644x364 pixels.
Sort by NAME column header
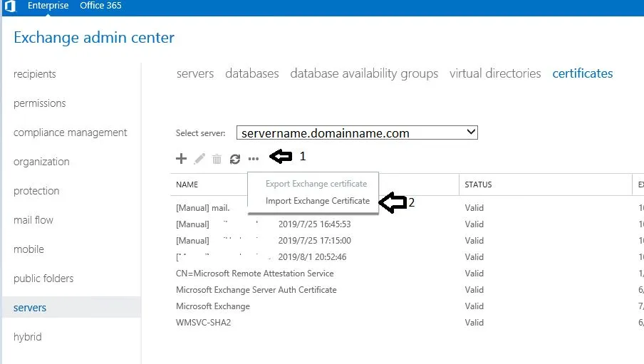coord(187,184)
